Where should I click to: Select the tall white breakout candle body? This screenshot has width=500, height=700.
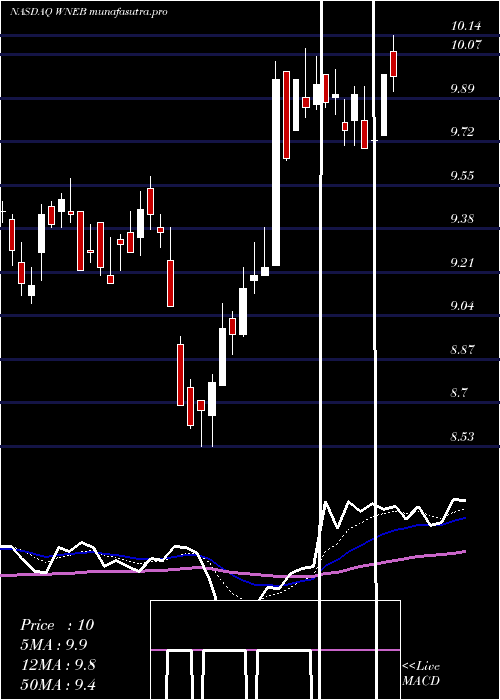click(x=276, y=172)
